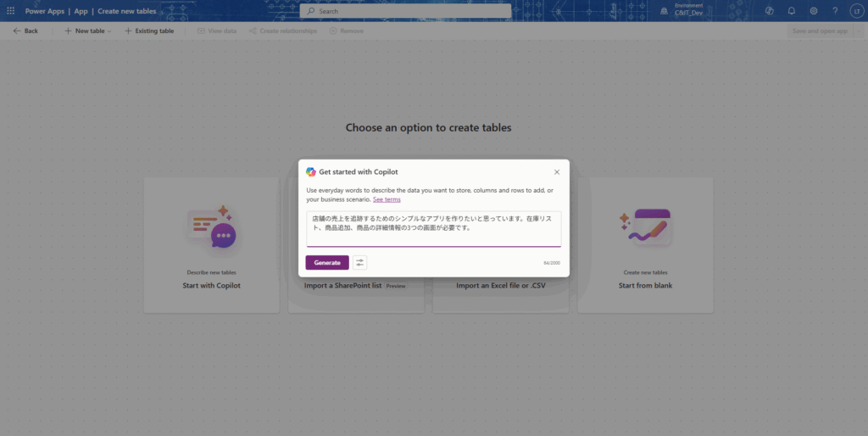The width and height of the screenshot is (868, 436).
Task: Expand the Save and open app arrow
Action: (858, 31)
